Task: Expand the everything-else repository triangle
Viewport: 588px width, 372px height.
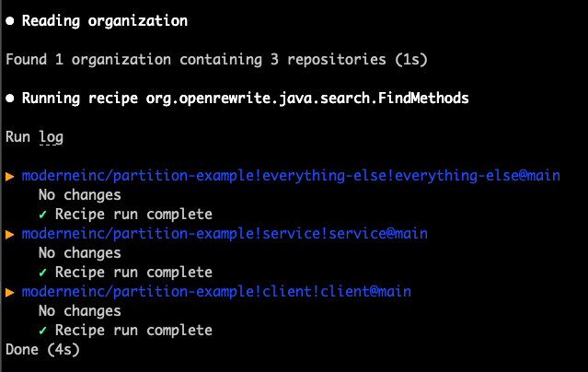Action: point(10,176)
